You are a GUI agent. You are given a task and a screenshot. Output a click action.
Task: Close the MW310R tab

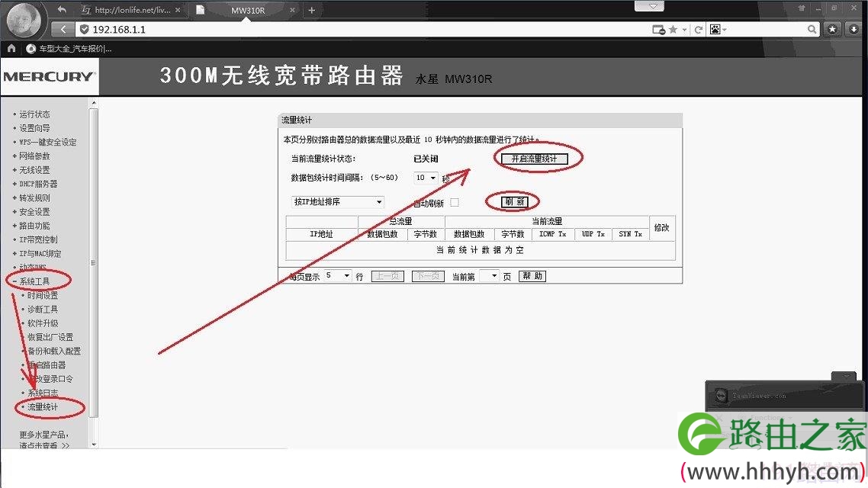pyautogui.click(x=292, y=10)
